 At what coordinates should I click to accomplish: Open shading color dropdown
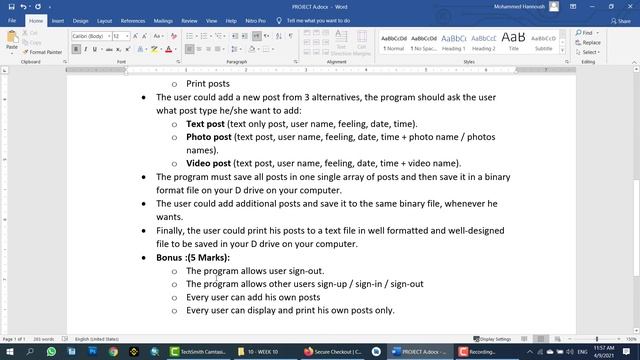[x=257, y=49]
